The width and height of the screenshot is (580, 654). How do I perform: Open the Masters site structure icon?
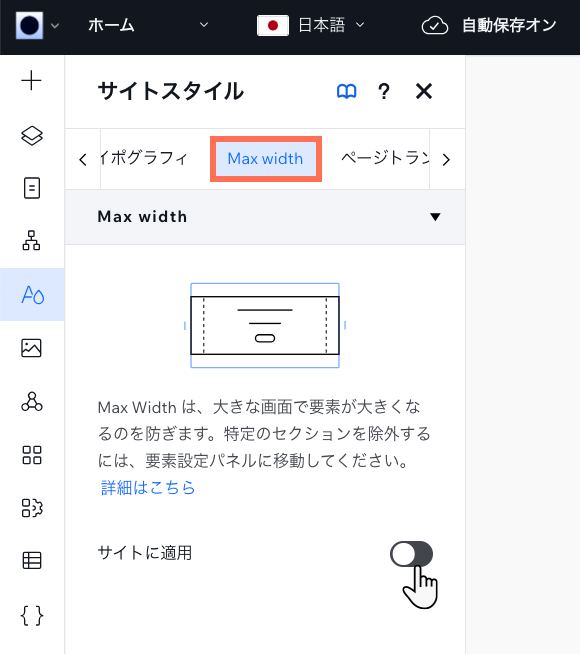coord(32,241)
